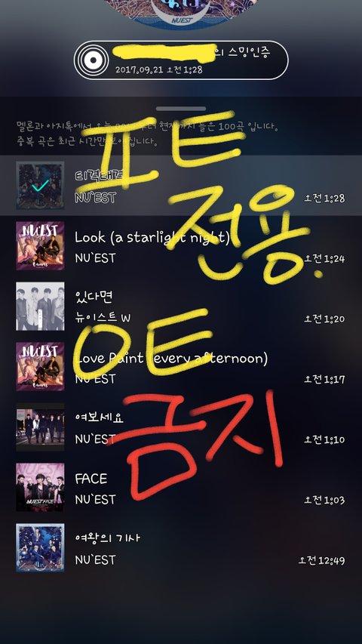The image size is (362, 644).
Task: Select the highlighted first song row at 오전 1:28
Action: 181,185
